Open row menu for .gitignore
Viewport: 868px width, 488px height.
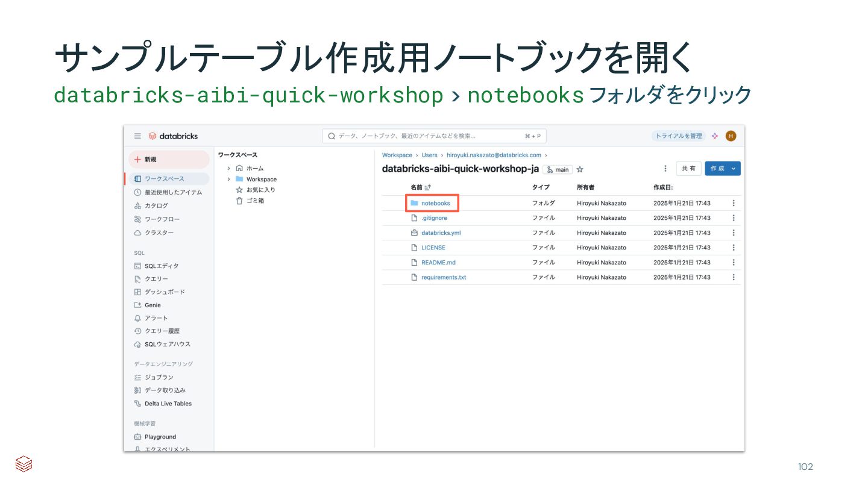click(734, 218)
